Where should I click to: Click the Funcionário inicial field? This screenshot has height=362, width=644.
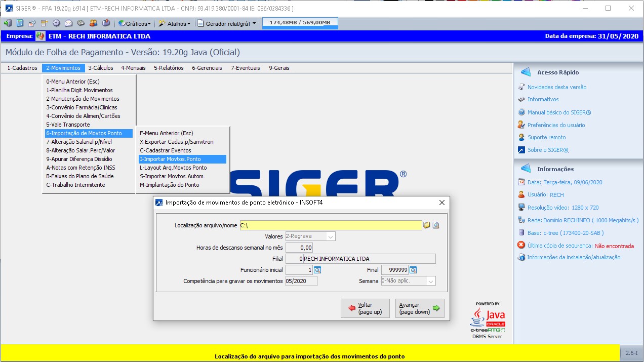coord(299,270)
